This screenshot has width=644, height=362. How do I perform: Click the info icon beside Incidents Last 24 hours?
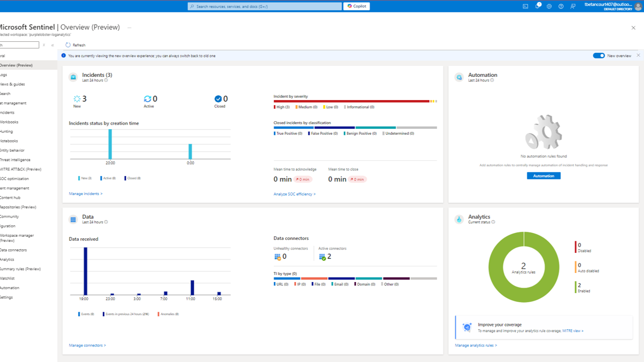coord(106,80)
